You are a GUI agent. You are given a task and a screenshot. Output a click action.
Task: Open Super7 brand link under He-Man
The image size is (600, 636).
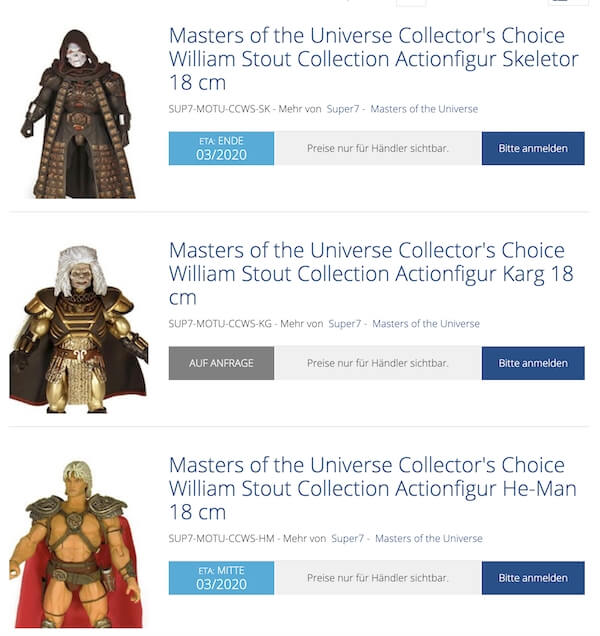click(x=347, y=538)
